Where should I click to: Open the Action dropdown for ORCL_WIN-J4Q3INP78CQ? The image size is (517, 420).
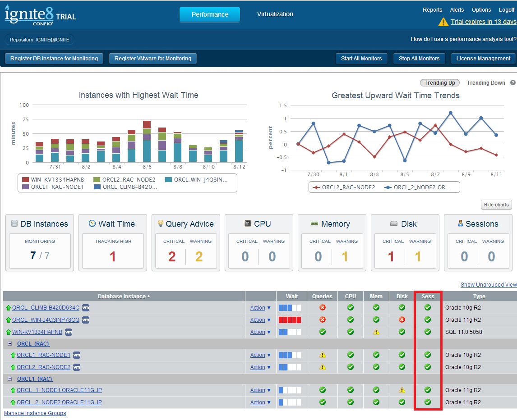click(x=260, y=320)
